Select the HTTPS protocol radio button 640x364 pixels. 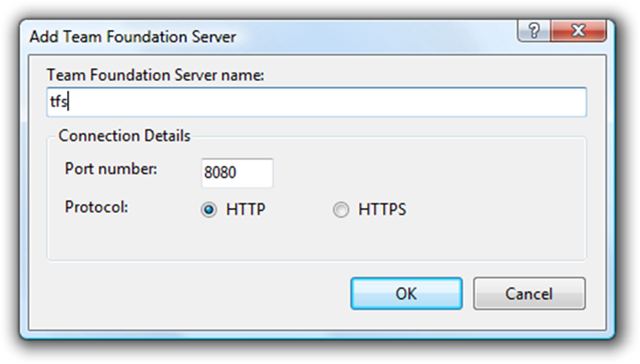click(341, 210)
